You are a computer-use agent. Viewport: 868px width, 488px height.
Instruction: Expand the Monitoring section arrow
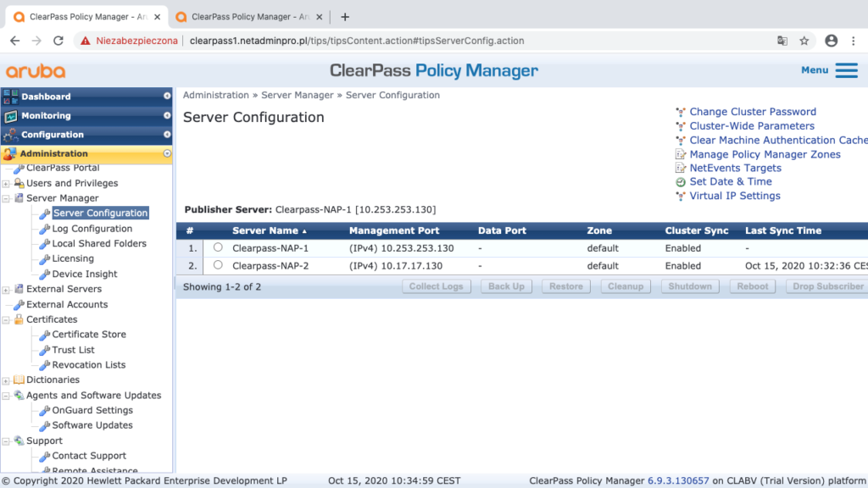coord(167,115)
